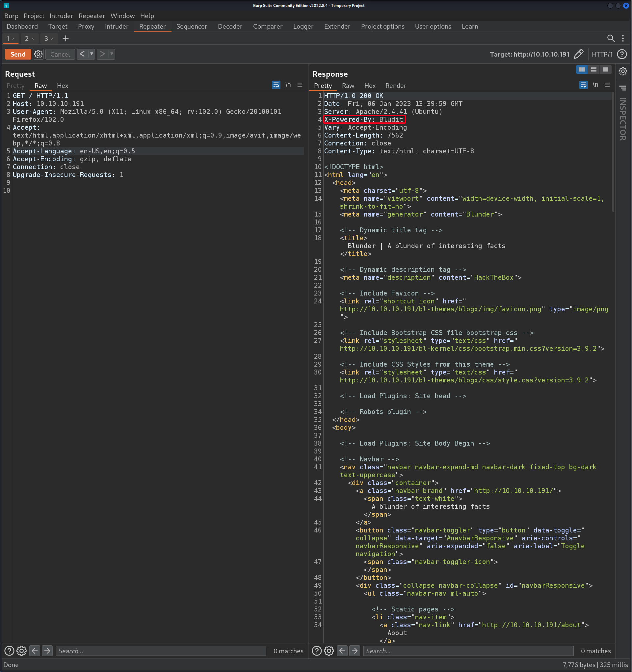Expand the back history dropdown arrow

click(x=91, y=54)
